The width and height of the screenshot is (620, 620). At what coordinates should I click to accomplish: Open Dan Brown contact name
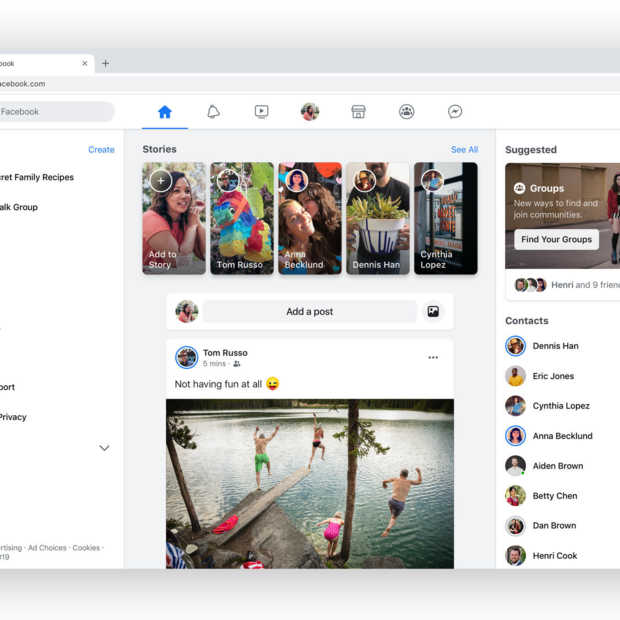point(554,525)
